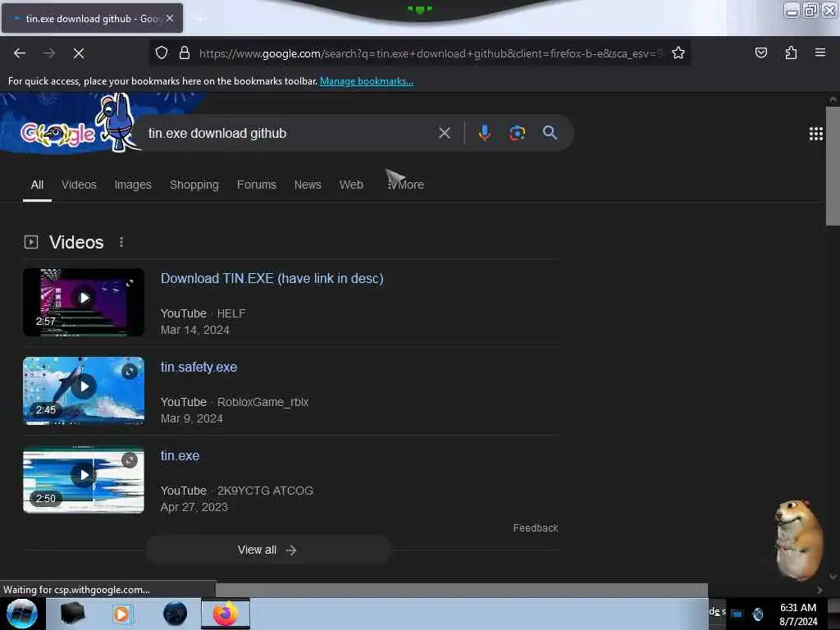Play the 2:50 video thumbnail

pos(84,479)
